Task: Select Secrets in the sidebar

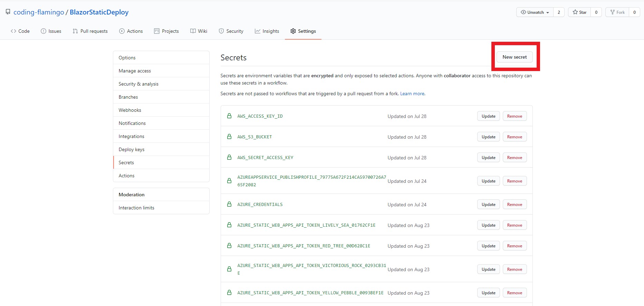Action: coord(161,162)
